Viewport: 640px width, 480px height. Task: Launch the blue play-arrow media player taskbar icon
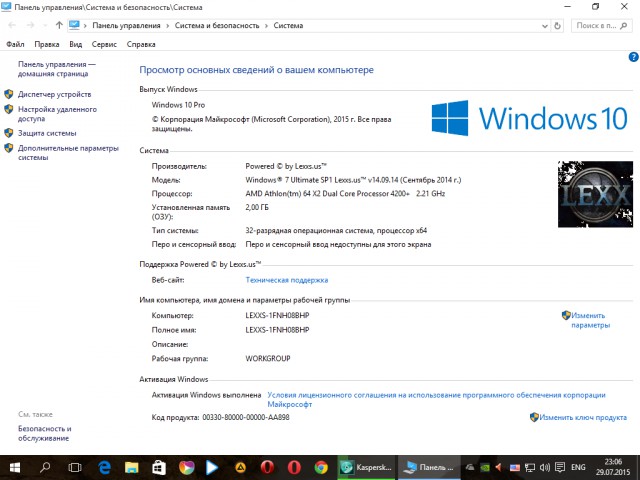coord(212,468)
